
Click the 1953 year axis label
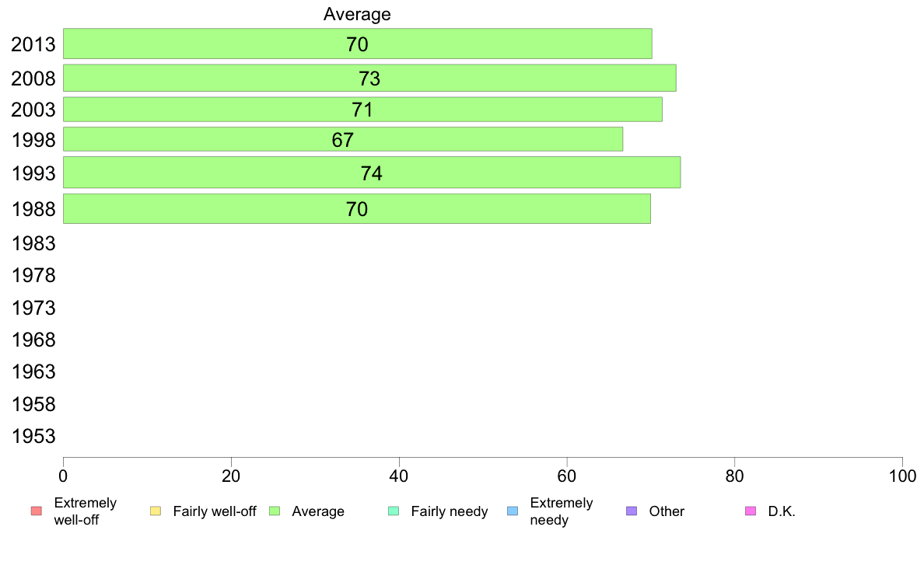[x=33, y=436]
